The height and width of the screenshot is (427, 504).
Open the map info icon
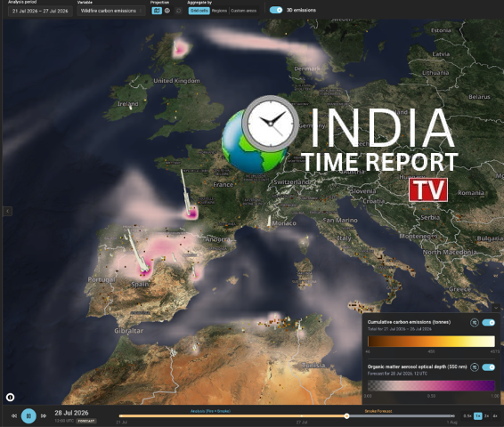point(10,398)
